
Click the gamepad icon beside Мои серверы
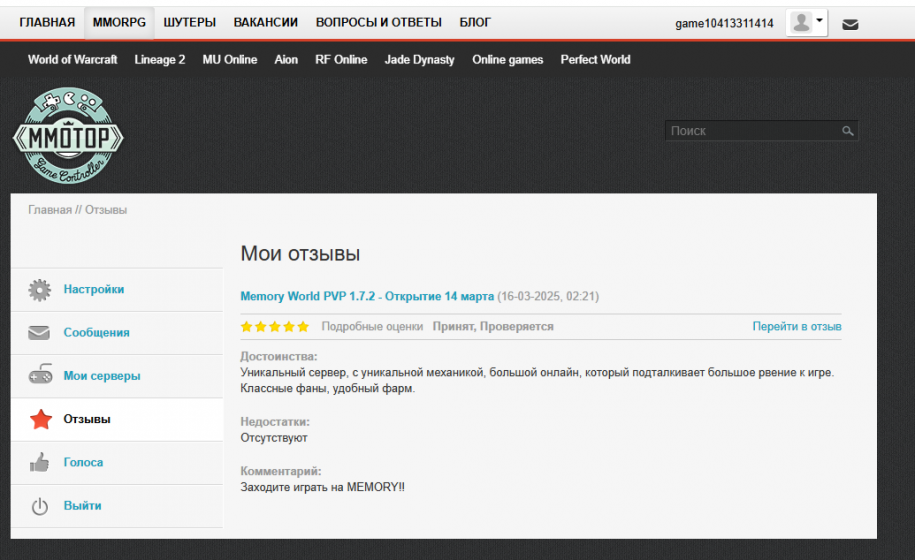tap(40, 375)
